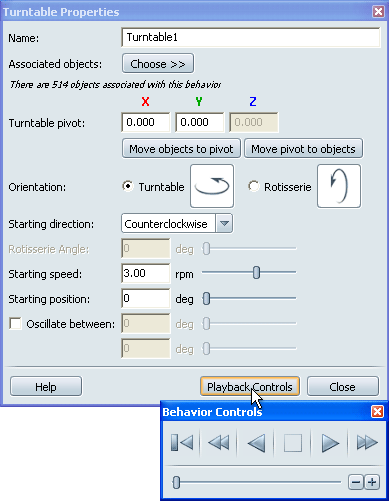The width and height of the screenshot is (389, 501).
Task: Play the behavior forward
Action: point(330,443)
